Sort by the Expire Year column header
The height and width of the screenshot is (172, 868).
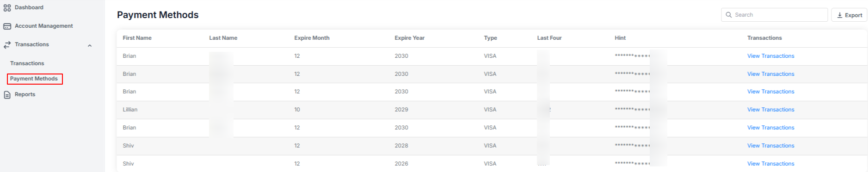click(409, 38)
